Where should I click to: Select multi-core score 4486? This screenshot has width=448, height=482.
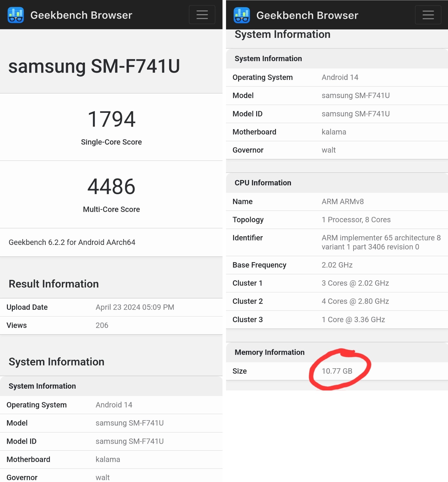point(111,186)
